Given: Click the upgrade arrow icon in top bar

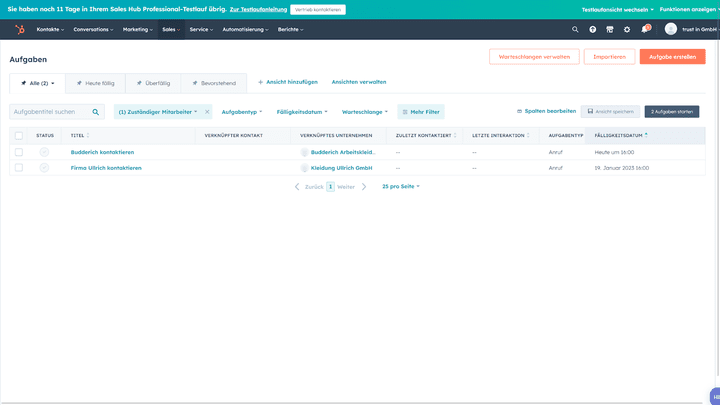Looking at the screenshot, I should click(x=592, y=29).
